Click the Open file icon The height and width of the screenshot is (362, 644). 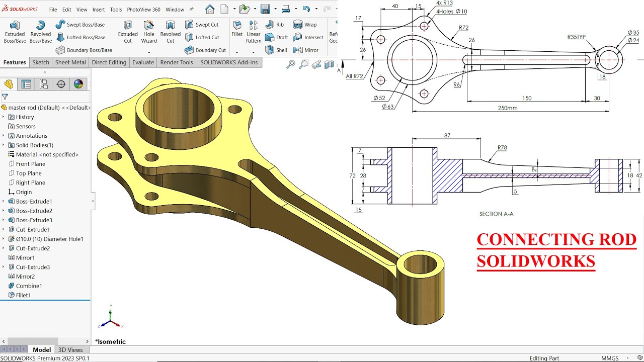tap(245, 9)
